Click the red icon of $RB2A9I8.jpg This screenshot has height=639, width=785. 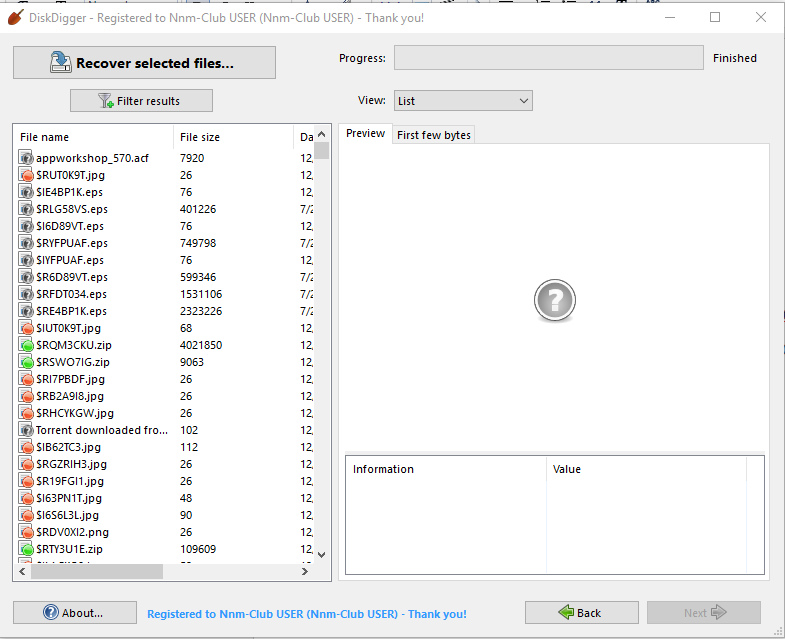(26, 396)
